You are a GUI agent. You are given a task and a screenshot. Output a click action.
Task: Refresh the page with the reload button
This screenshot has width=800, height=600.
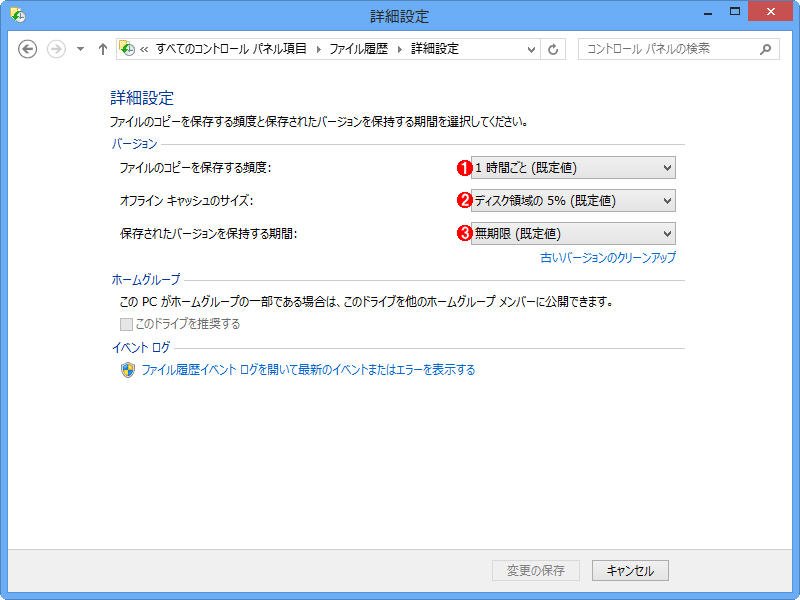553,49
